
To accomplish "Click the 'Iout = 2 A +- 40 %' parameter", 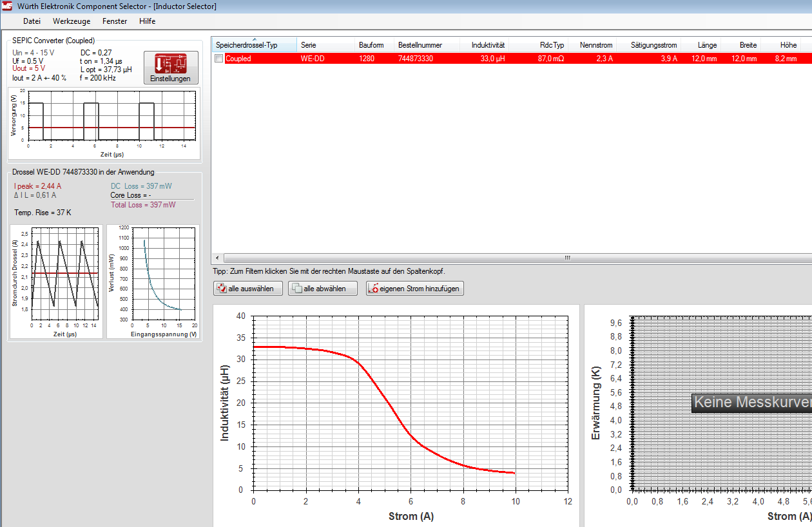I will pos(40,78).
